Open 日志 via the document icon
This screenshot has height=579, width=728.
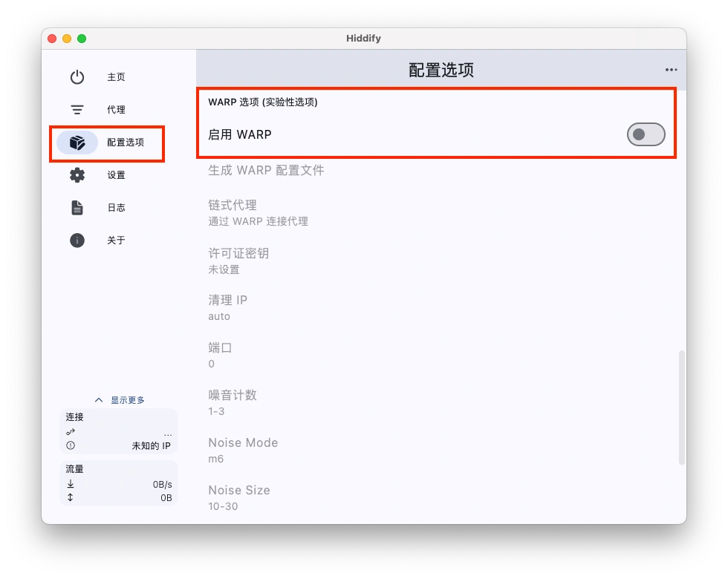click(77, 208)
